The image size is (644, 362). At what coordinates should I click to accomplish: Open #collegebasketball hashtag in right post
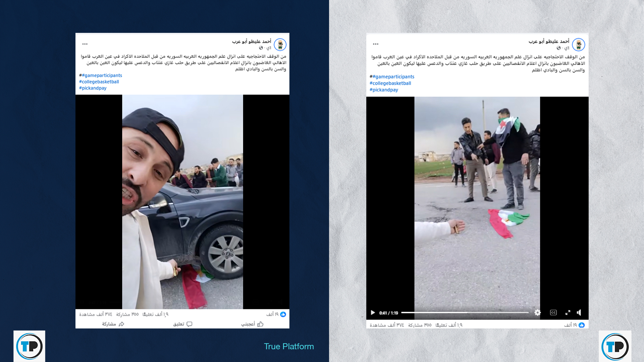pos(390,83)
